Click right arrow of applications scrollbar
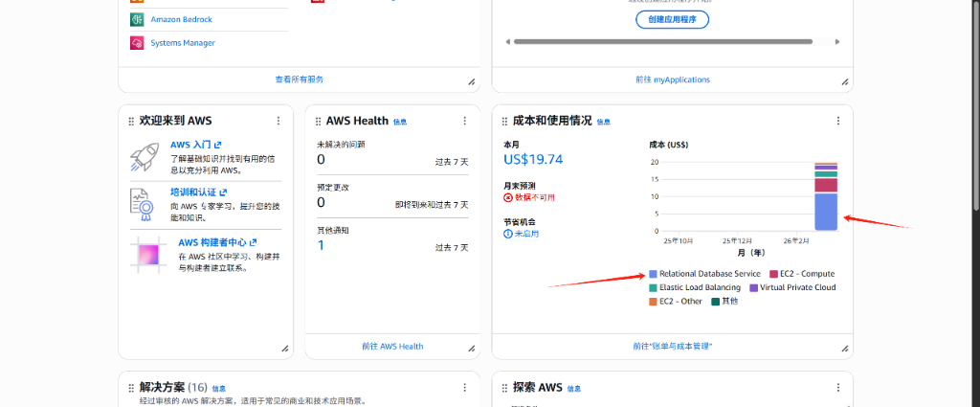Viewport: 980px width, 407px height. [x=837, y=42]
